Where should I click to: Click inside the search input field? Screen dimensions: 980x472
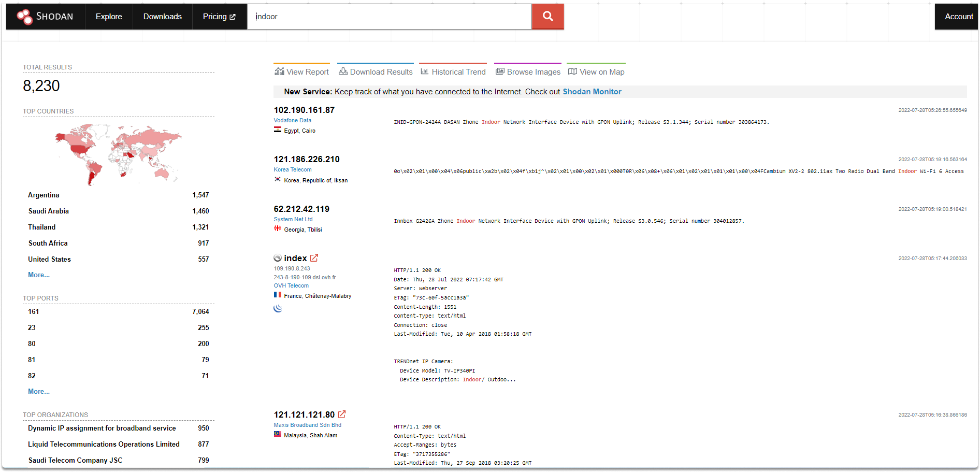click(388, 16)
